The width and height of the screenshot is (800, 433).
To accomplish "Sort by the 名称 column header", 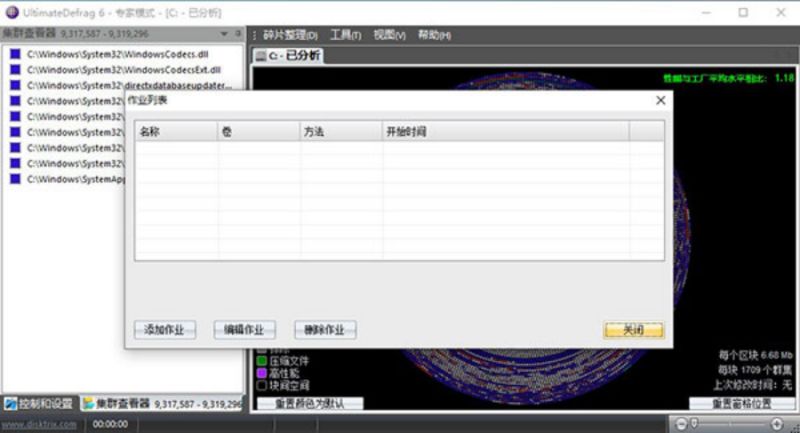I will tap(176, 132).
